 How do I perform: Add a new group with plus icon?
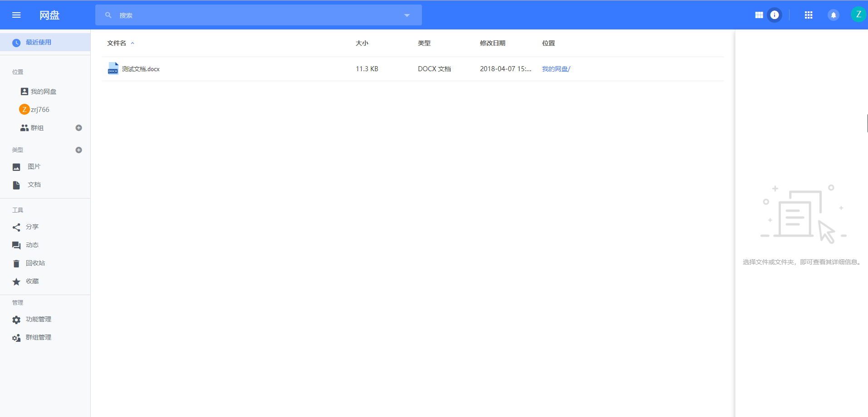(x=78, y=128)
